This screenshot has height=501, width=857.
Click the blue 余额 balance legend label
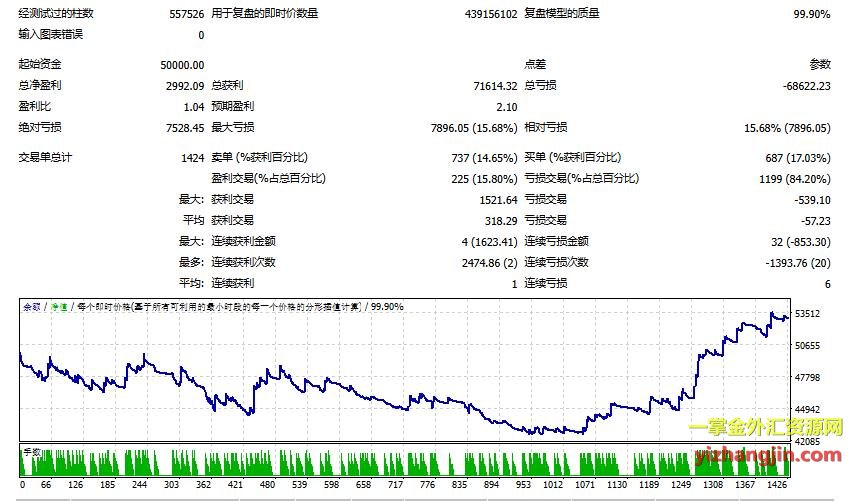tap(34, 307)
